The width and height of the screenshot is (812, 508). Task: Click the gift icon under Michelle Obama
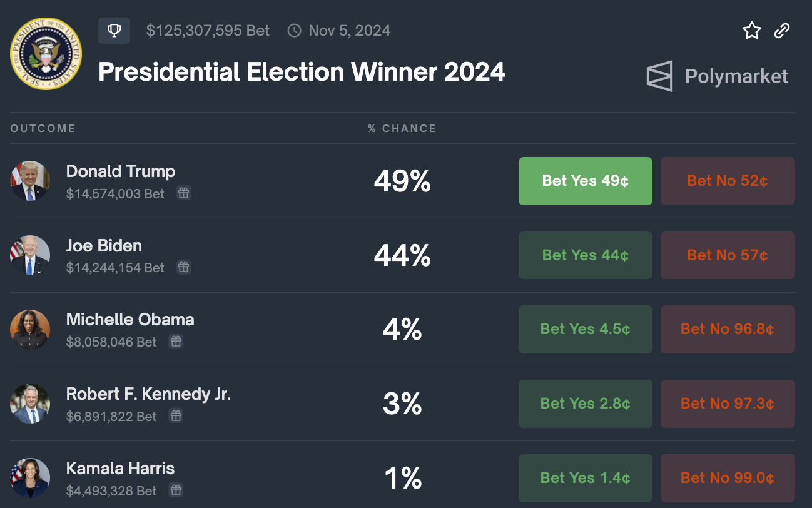coord(176,342)
